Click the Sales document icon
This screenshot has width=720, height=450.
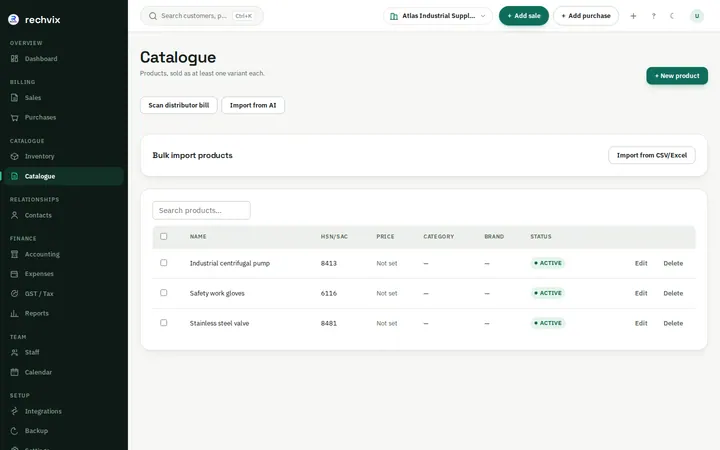pos(15,98)
